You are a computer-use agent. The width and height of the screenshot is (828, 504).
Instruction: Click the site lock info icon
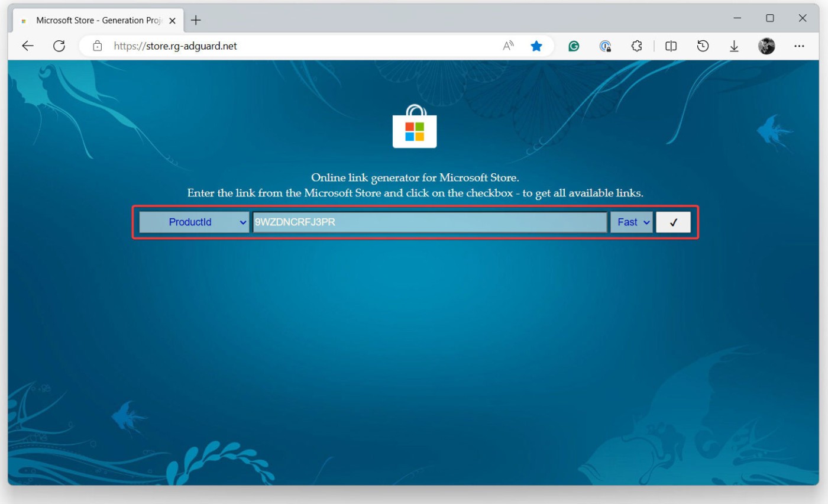(98, 46)
